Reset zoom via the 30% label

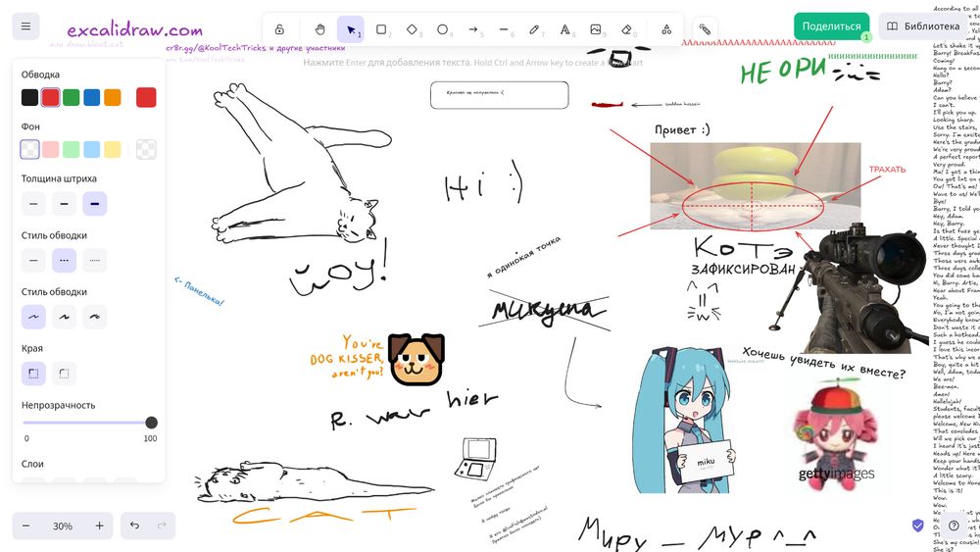63,526
